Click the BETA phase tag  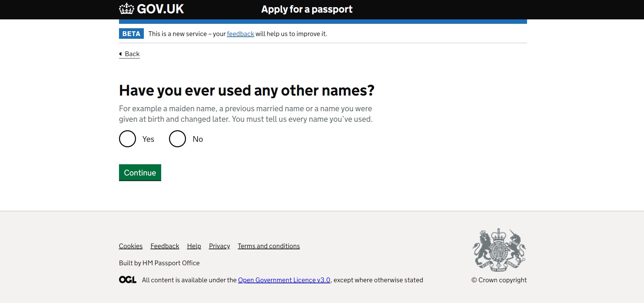click(131, 34)
